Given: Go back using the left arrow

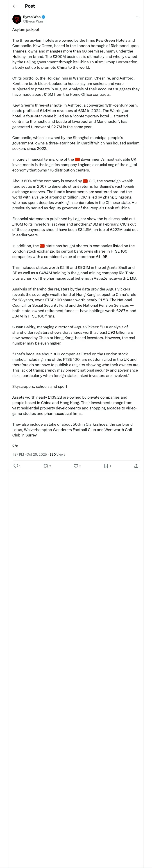Looking at the screenshot, I should point(14,6).
